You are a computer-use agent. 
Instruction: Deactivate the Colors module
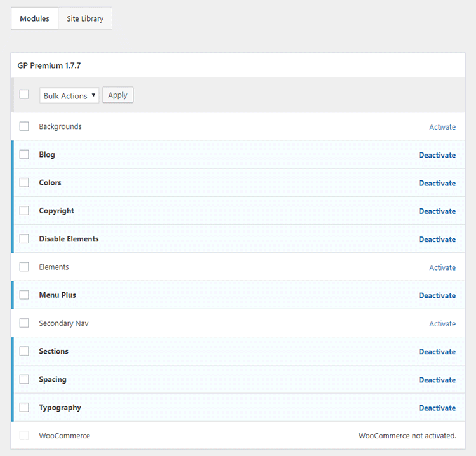point(437,183)
